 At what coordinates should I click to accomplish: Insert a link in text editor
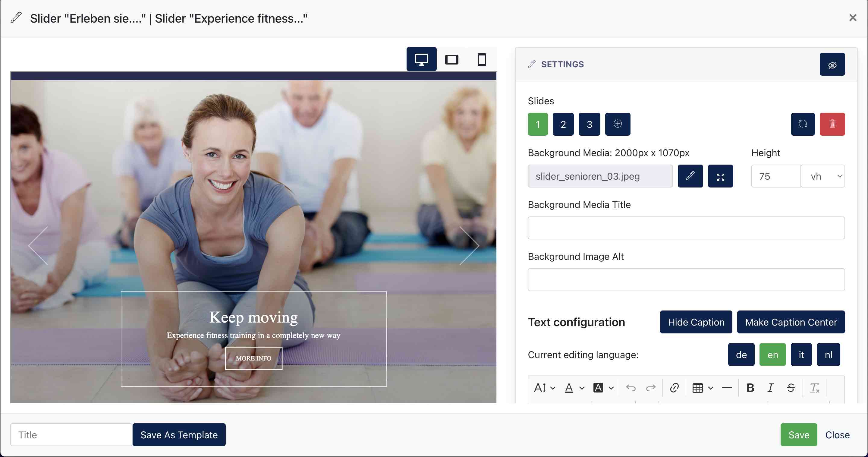pyautogui.click(x=674, y=388)
